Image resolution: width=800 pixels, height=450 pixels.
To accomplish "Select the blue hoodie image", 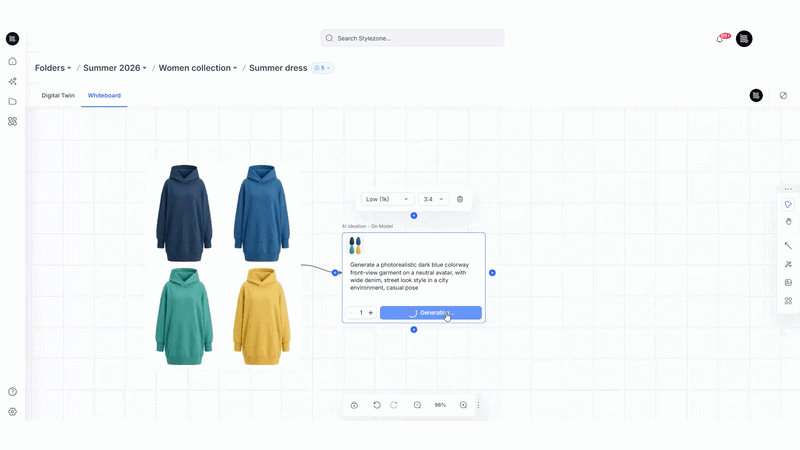I will pyautogui.click(x=262, y=213).
